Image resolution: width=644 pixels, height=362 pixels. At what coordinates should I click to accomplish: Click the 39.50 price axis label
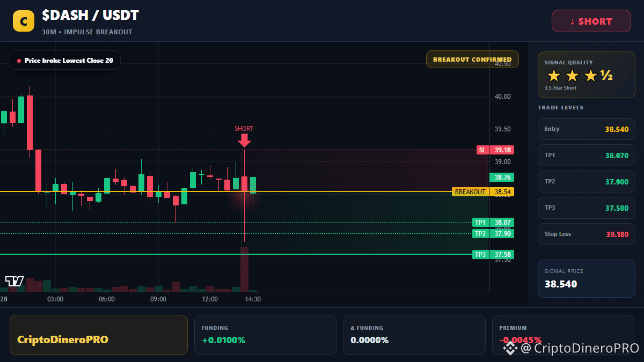tap(503, 129)
